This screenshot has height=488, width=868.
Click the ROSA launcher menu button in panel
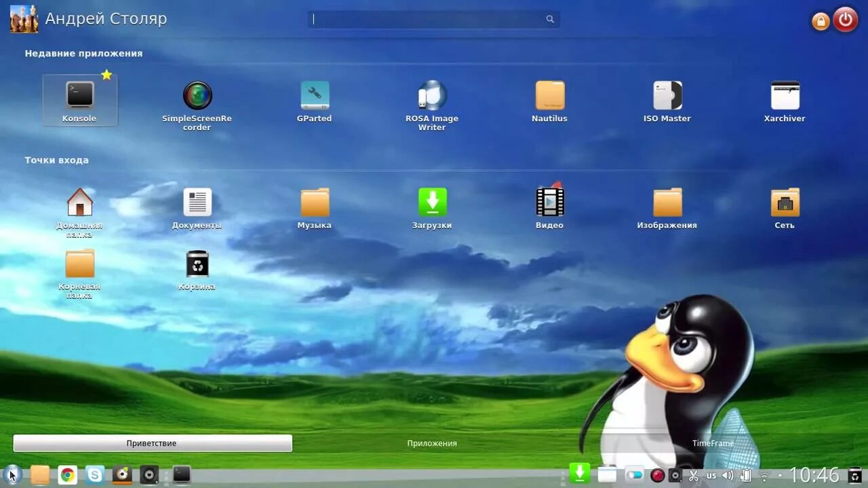tap(12, 474)
